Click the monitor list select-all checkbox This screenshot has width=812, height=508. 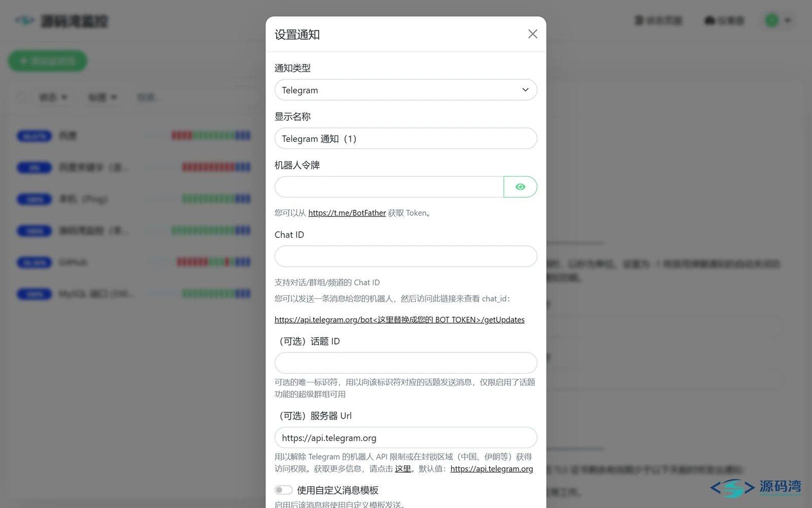coord(22,97)
